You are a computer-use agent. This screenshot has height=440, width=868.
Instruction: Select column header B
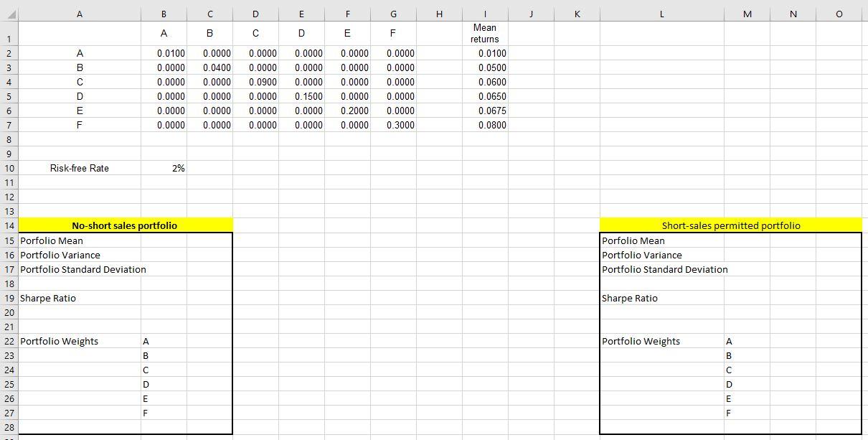coord(164,13)
